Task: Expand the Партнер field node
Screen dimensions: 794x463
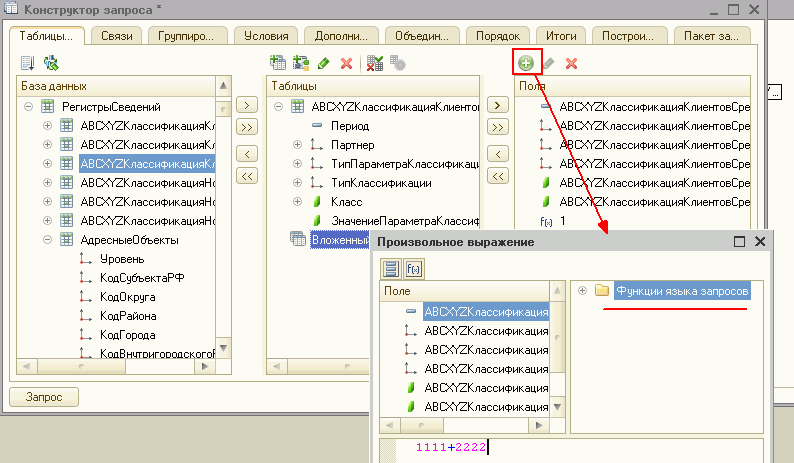Action: coord(297,145)
